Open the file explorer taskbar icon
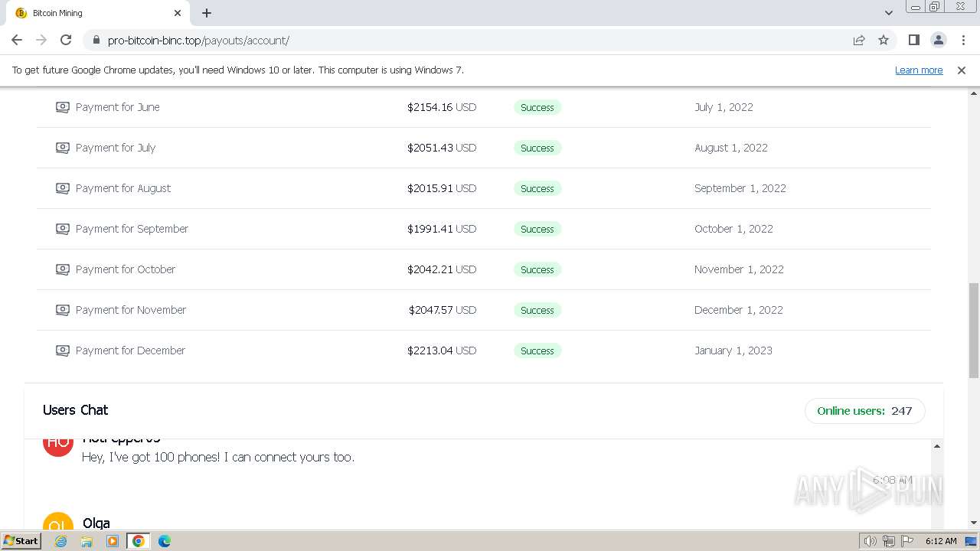This screenshot has height=551, width=980. pyautogui.click(x=87, y=541)
